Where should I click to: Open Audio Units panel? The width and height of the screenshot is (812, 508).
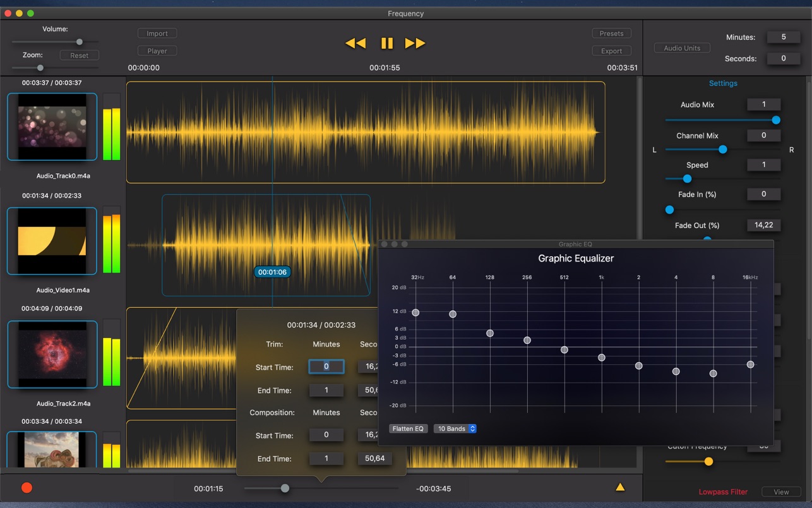point(682,48)
